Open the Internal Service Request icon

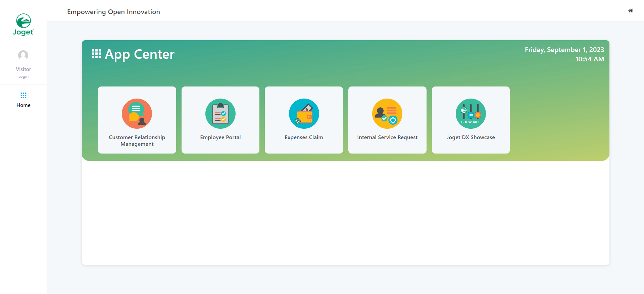click(387, 114)
